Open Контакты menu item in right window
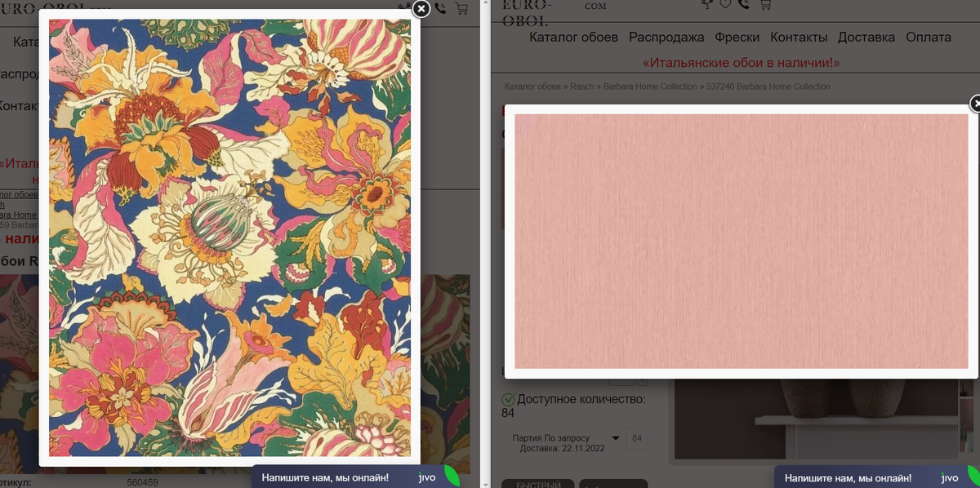Viewport: 980px width, 488px height. (799, 37)
